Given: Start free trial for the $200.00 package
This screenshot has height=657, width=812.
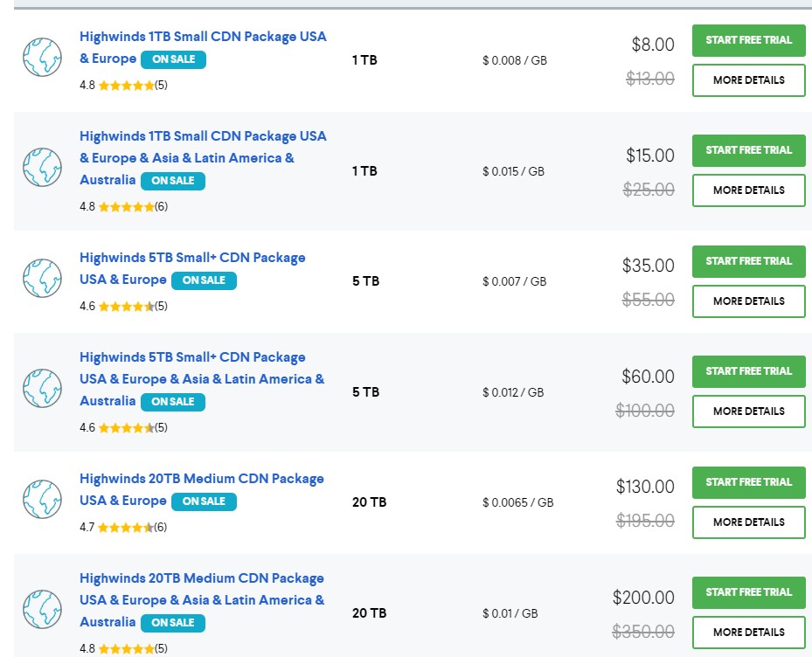Looking at the screenshot, I should tap(748, 592).
